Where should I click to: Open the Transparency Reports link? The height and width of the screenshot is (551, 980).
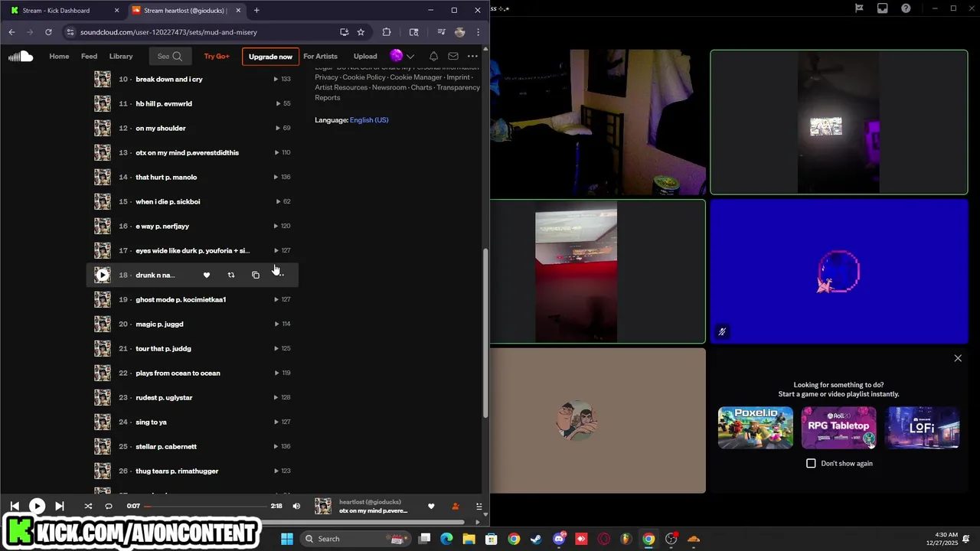click(397, 93)
